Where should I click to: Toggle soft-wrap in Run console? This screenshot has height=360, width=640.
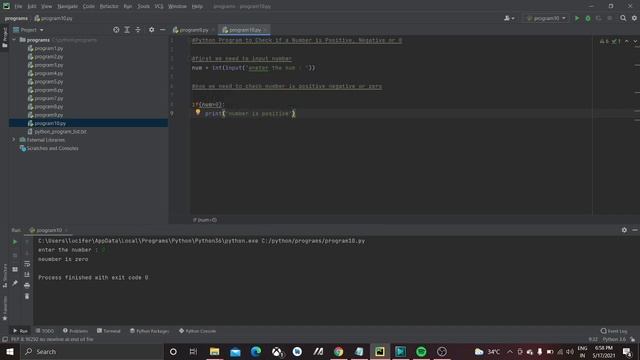[27, 264]
